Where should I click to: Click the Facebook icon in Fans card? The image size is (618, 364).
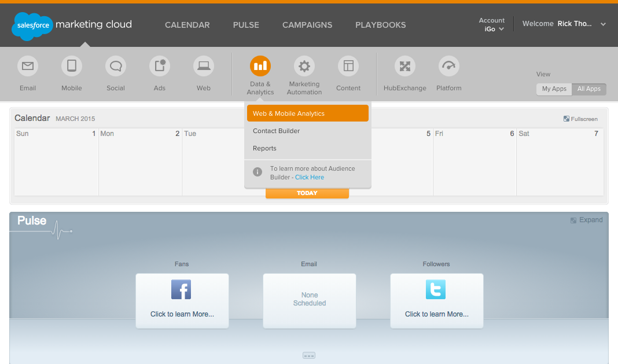pos(181,289)
